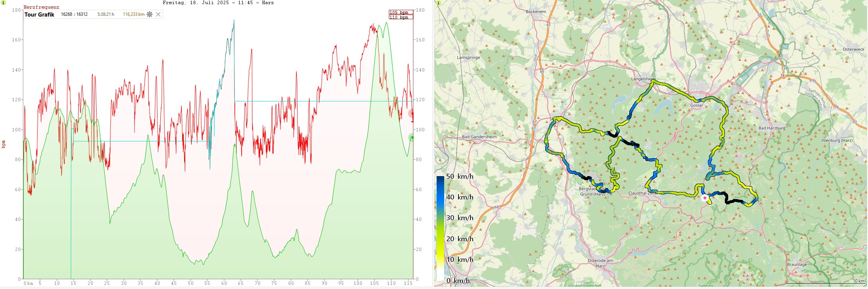Click the info icon above the heart rate chart

[x=3, y=3]
